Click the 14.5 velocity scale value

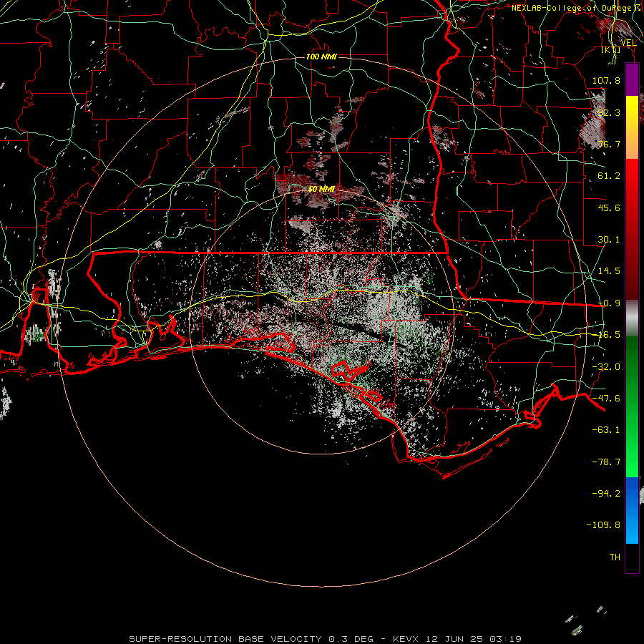coord(609,271)
